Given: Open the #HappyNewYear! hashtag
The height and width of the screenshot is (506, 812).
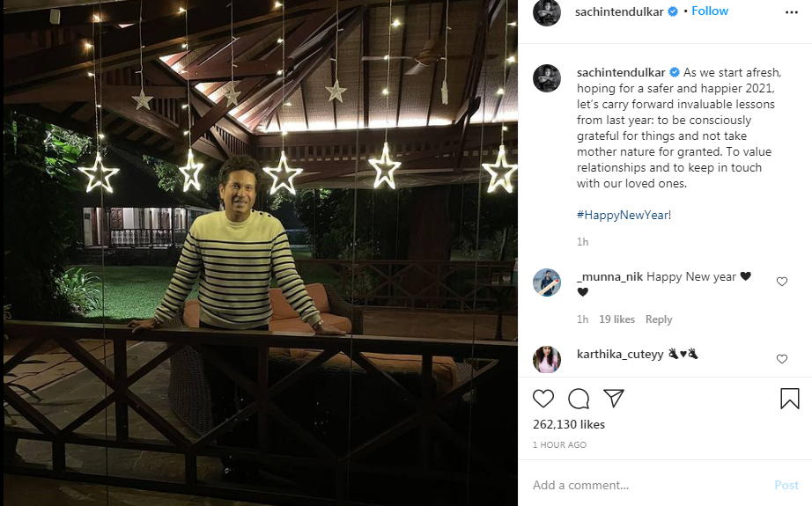Looking at the screenshot, I should [624, 215].
